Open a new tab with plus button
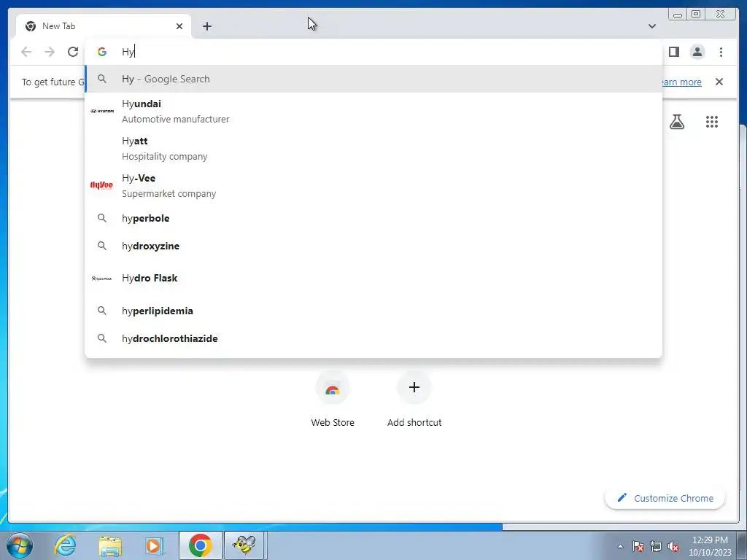747x560 pixels. [206, 26]
